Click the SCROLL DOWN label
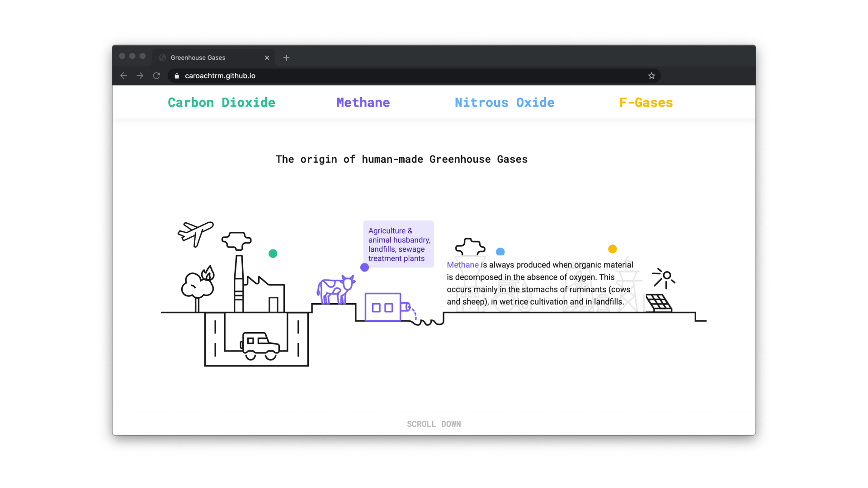The height and width of the screenshot is (488, 868). point(434,424)
